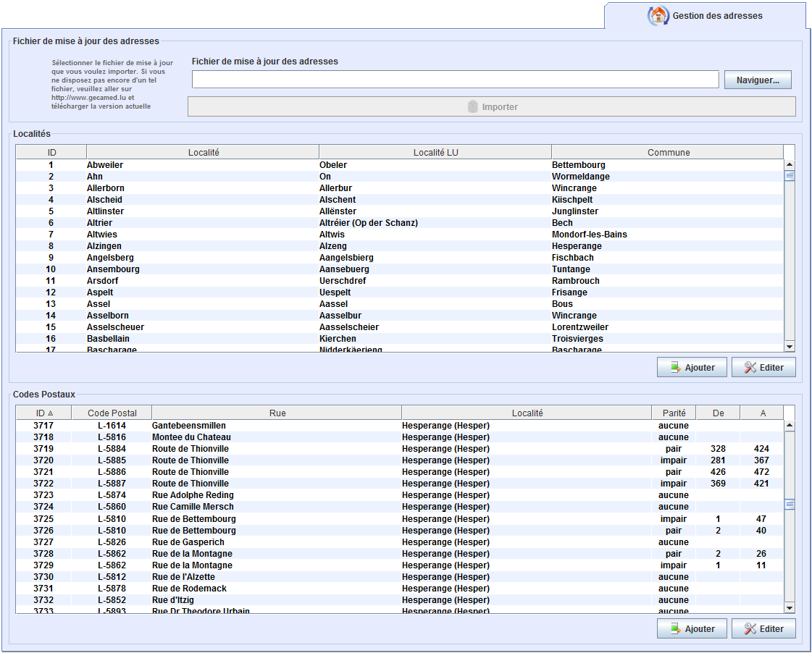Sort localities by Commune column header

pyautogui.click(x=668, y=152)
